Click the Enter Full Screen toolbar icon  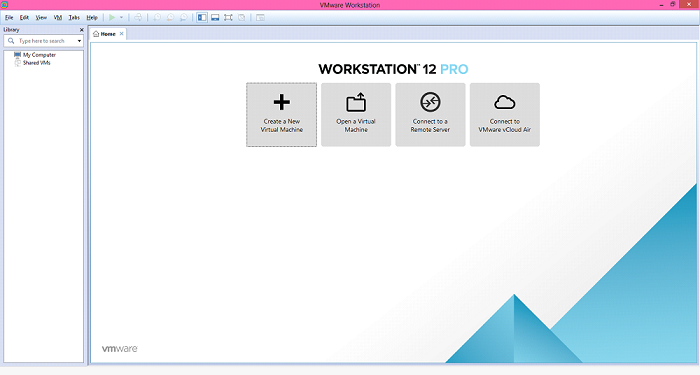(x=228, y=17)
